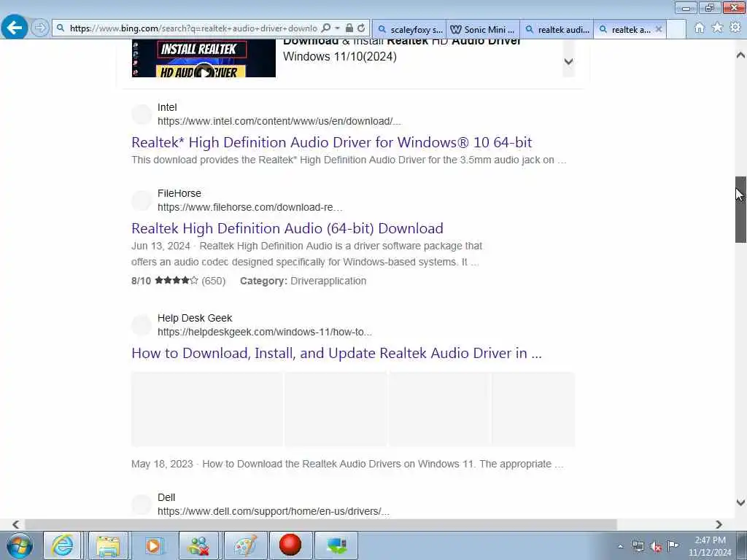Click the horizontal scrollbar left arrow
Screen dimensions: 747x560
pos(16,524)
